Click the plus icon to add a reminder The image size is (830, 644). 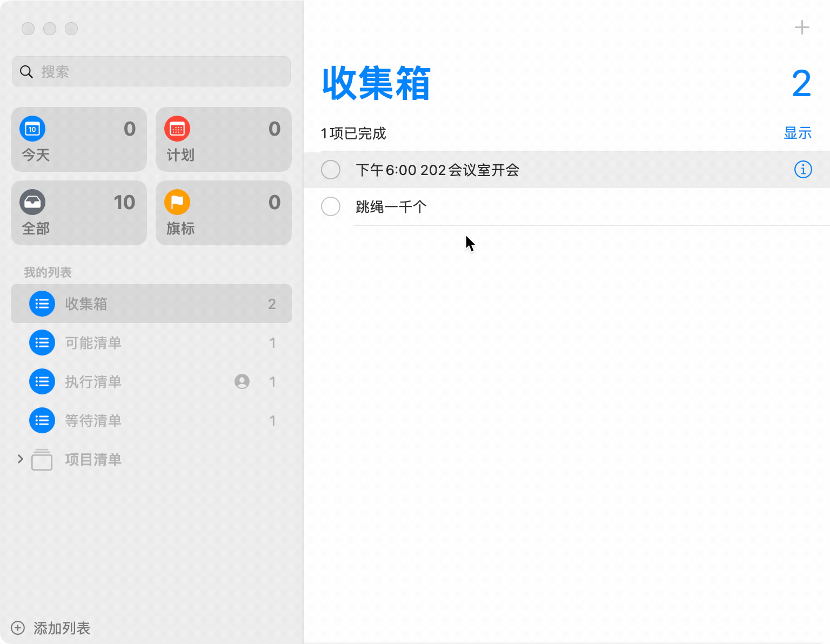[802, 28]
